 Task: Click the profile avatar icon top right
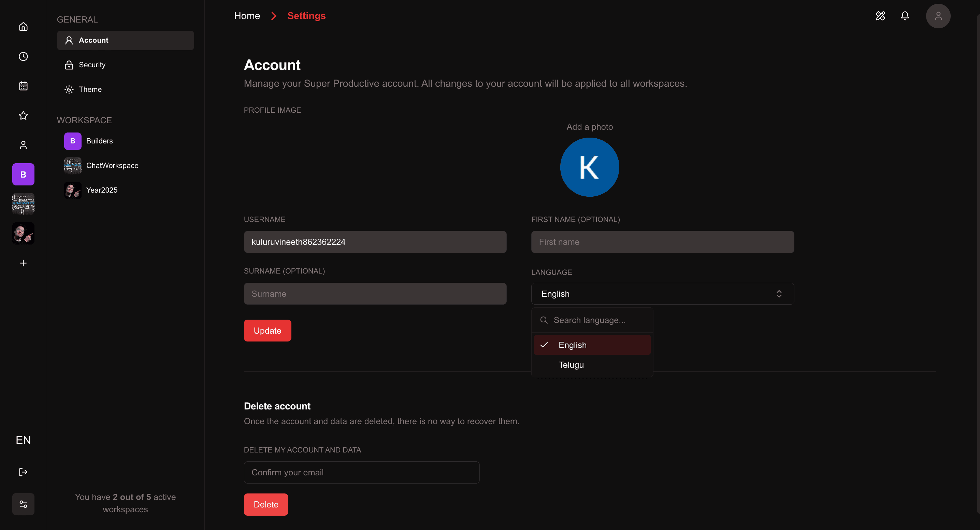[x=938, y=16]
